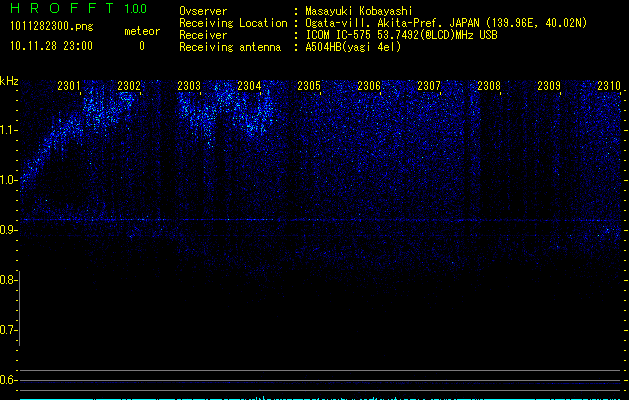Select the observer name Masayuki Kobayashi
This screenshot has width=629, height=400.
pos(359,11)
